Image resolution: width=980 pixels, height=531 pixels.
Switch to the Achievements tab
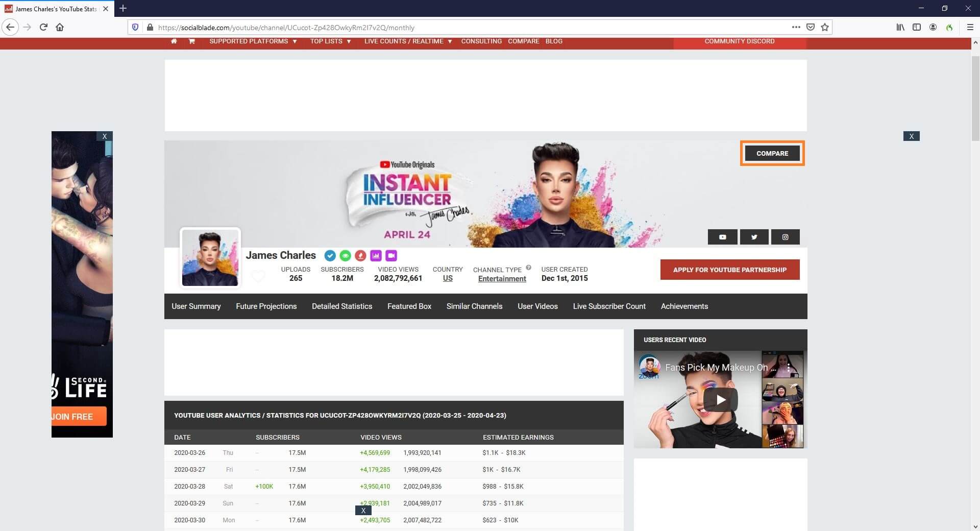click(x=684, y=306)
